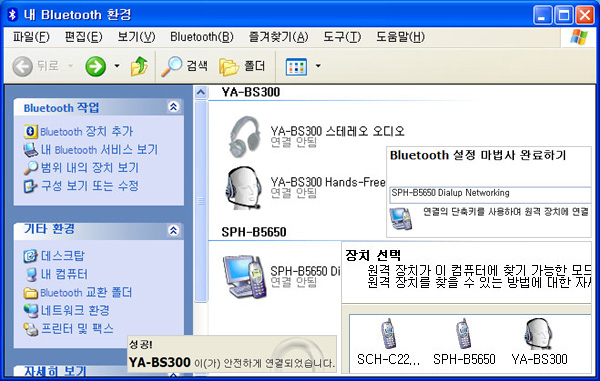600x381 pixels.
Task: Click the configuration edit icon
Action: tap(31, 186)
